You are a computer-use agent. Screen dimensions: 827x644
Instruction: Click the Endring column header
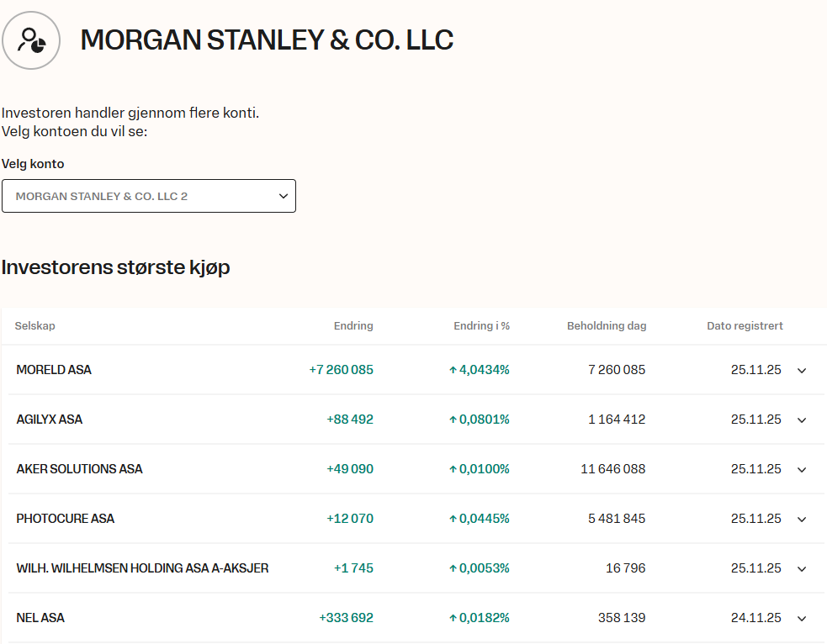pos(353,326)
